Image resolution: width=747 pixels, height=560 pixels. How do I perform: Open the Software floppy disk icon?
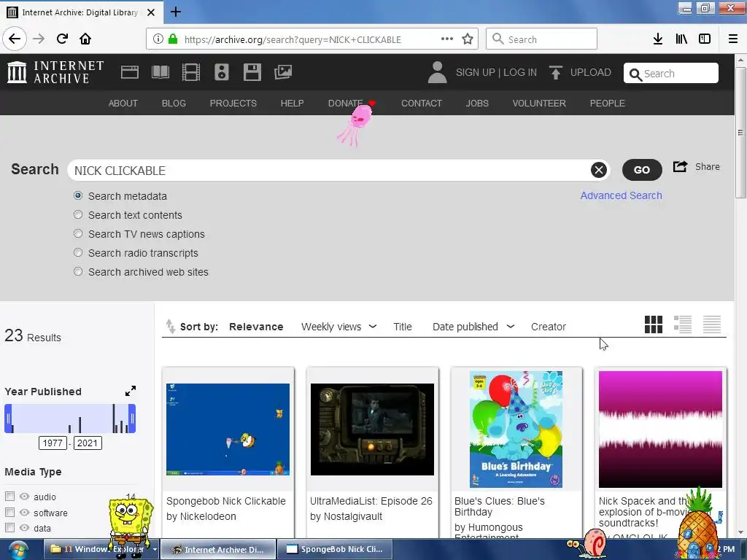(252, 72)
